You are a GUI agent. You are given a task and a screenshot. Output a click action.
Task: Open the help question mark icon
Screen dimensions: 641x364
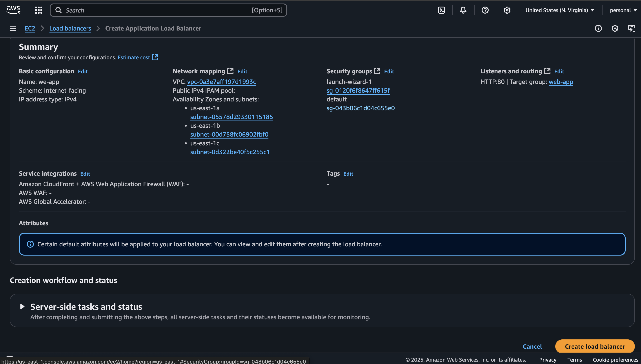pos(485,10)
